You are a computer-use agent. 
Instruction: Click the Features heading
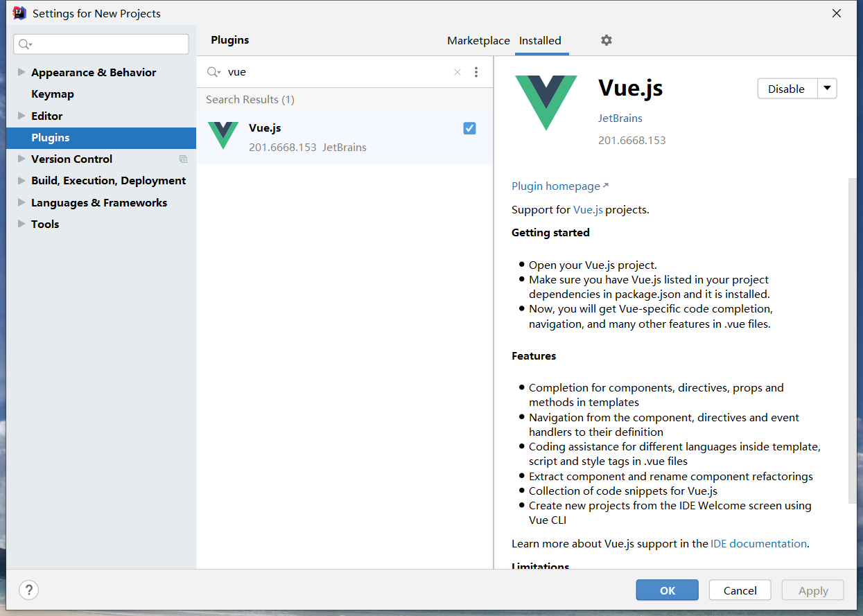pyautogui.click(x=534, y=356)
